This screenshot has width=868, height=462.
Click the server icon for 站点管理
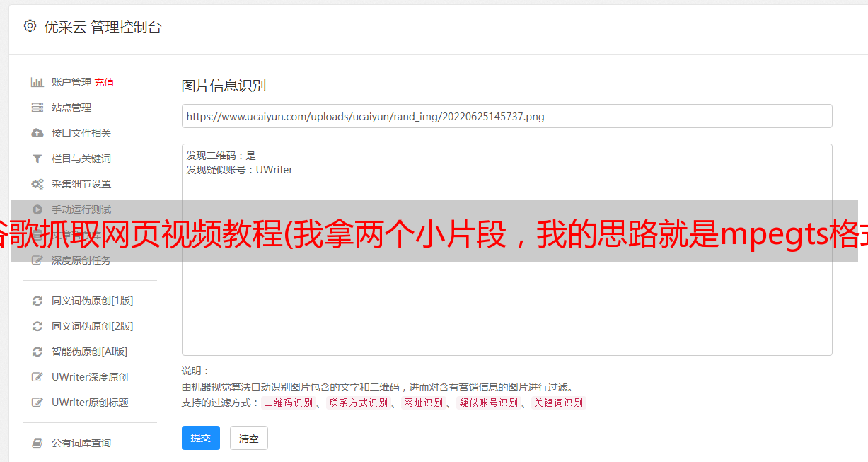point(37,108)
